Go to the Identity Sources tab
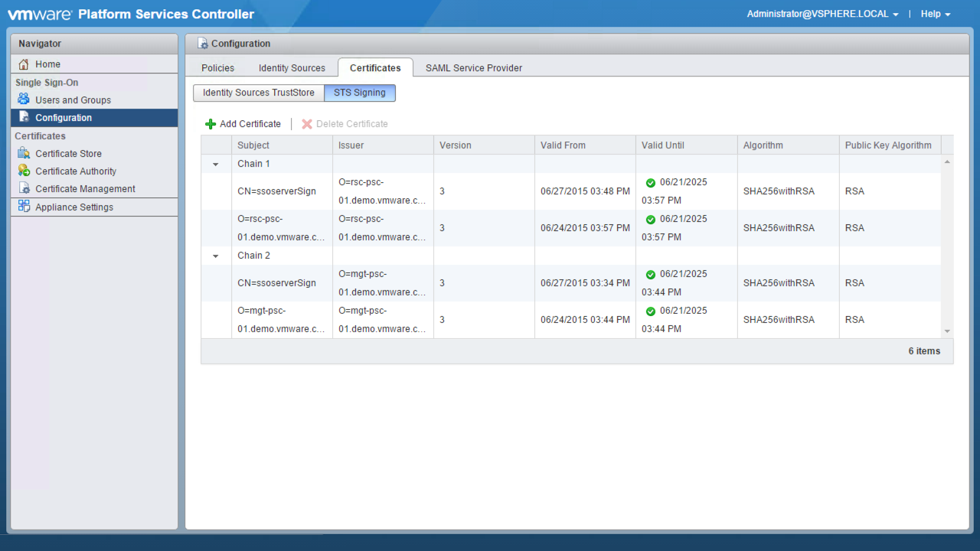This screenshot has height=551, width=980. tap(292, 68)
